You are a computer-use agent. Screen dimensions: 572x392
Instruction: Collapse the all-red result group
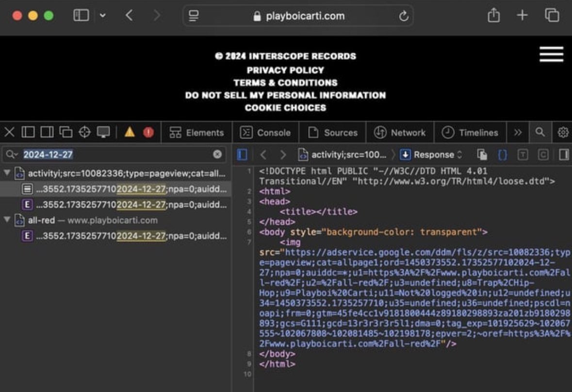click(x=7, y=220)
